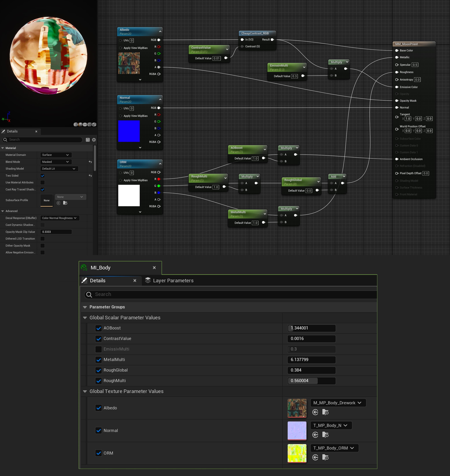Click the property matrix table icon
The image size is (450, 476).
click(88, 140)
